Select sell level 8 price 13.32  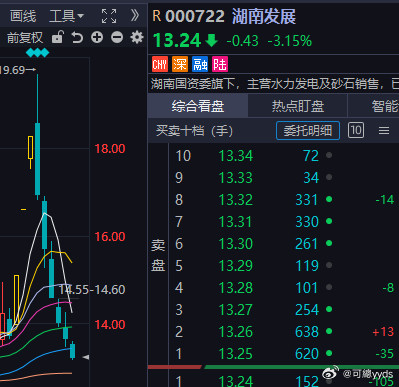(236, 200)
